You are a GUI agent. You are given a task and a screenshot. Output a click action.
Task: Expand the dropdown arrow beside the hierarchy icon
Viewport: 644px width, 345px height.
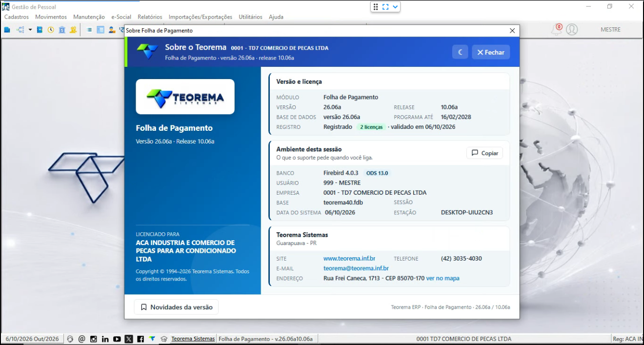coord(30,30)
